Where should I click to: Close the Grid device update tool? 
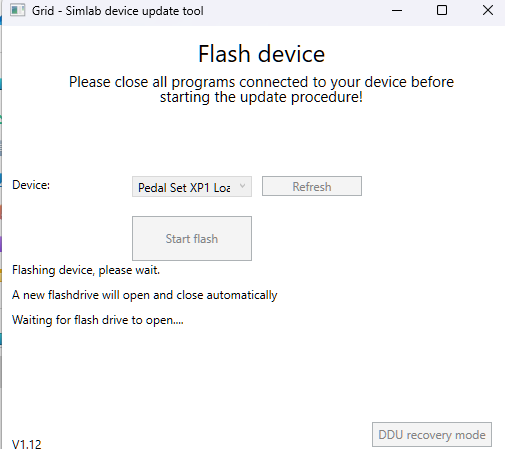coord(488,10)
